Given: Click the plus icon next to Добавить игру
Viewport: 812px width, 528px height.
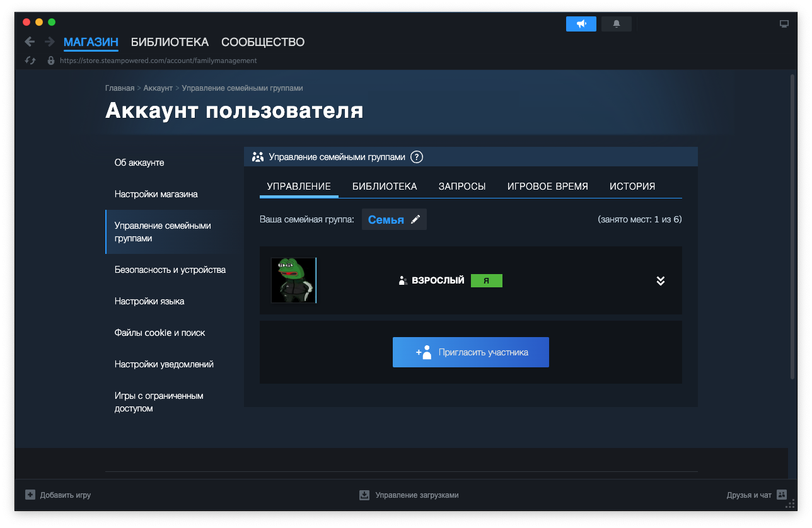Looking at the screenshot, I should point(30,495).
